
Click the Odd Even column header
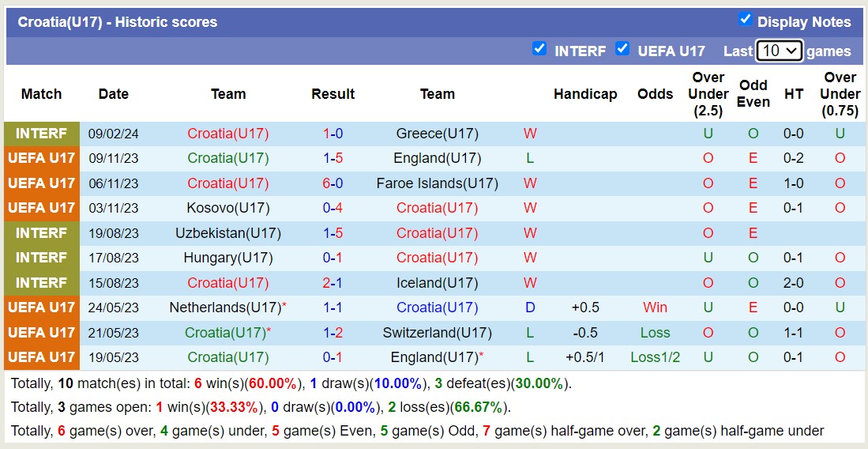(x=753, y=94)
